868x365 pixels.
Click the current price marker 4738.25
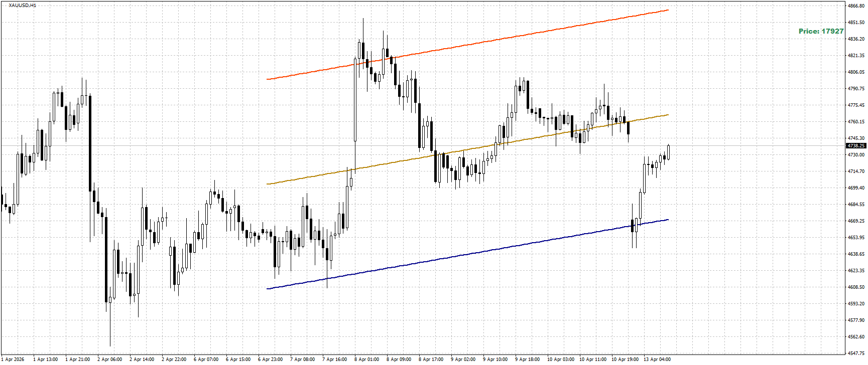coord(856,146)
